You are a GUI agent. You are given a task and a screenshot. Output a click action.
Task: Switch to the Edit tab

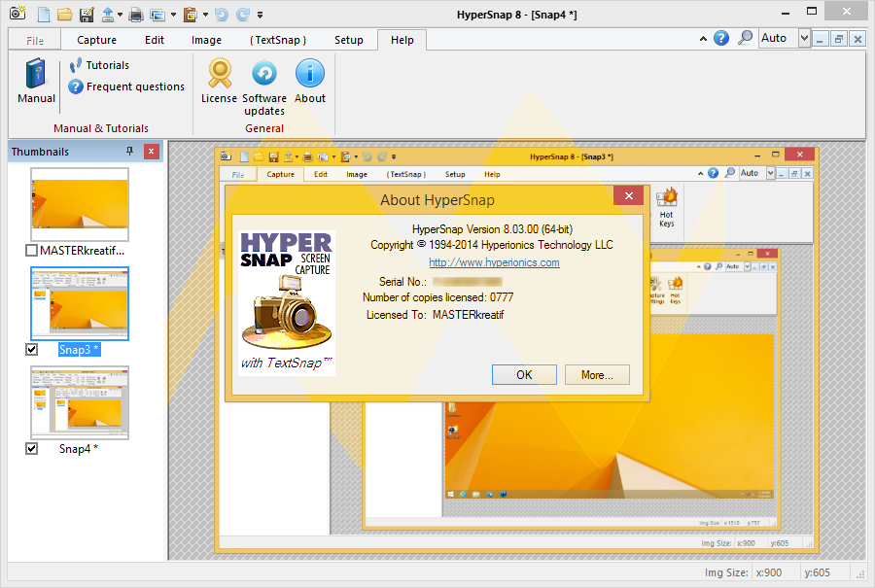point(155,40)
